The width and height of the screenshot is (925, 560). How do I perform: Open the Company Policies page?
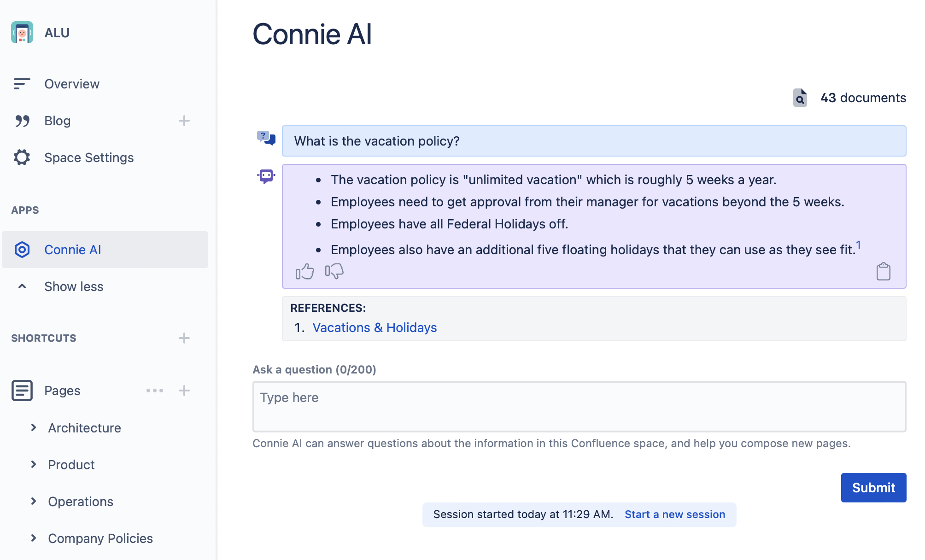(100, 538)
